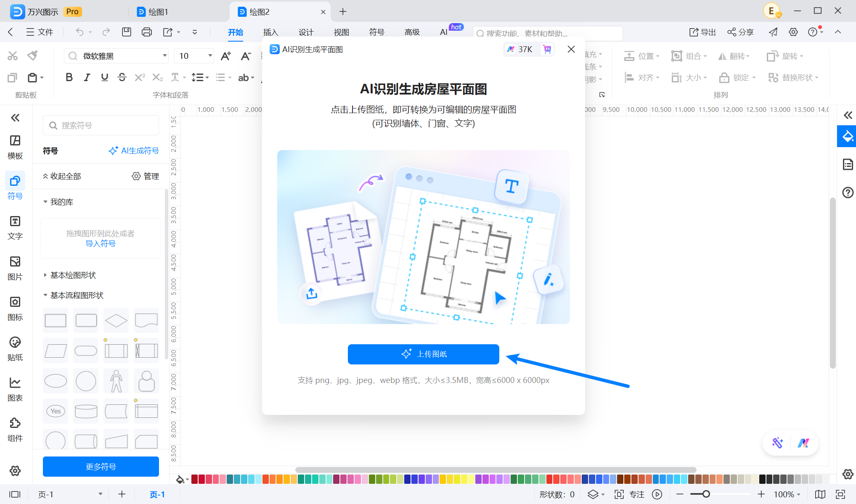Toggle the page list panel icon
The width and height of the screenshot is (856, 504).
[15, 494]
